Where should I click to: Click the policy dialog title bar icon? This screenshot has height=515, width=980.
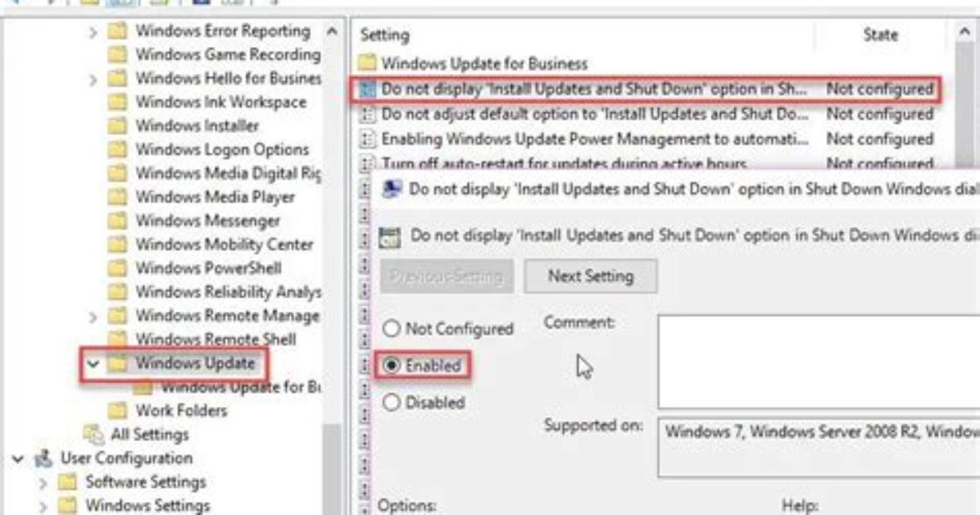click(392, 189)
